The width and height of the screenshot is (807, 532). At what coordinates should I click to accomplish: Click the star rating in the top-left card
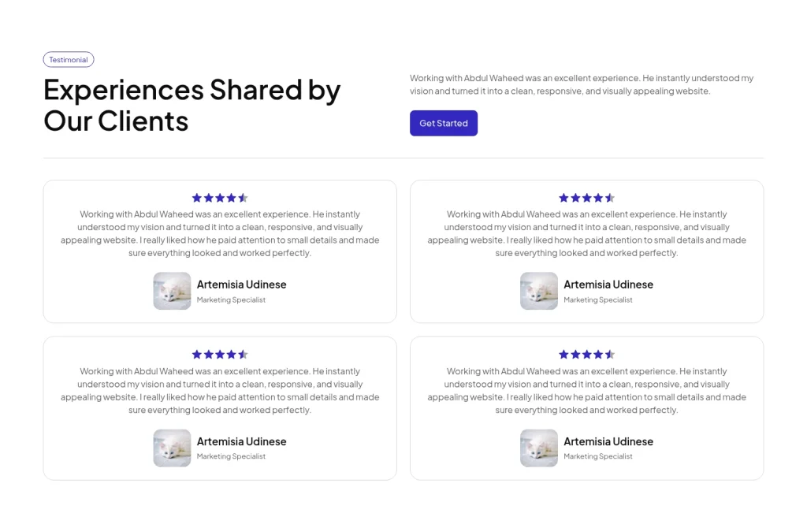220,198
